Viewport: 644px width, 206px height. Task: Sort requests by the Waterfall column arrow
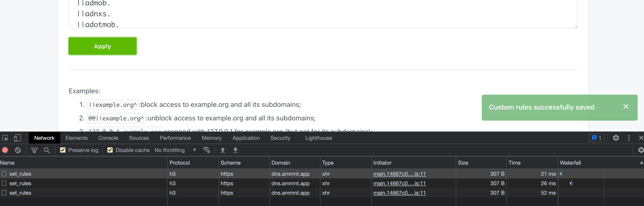tap(641, 163)
